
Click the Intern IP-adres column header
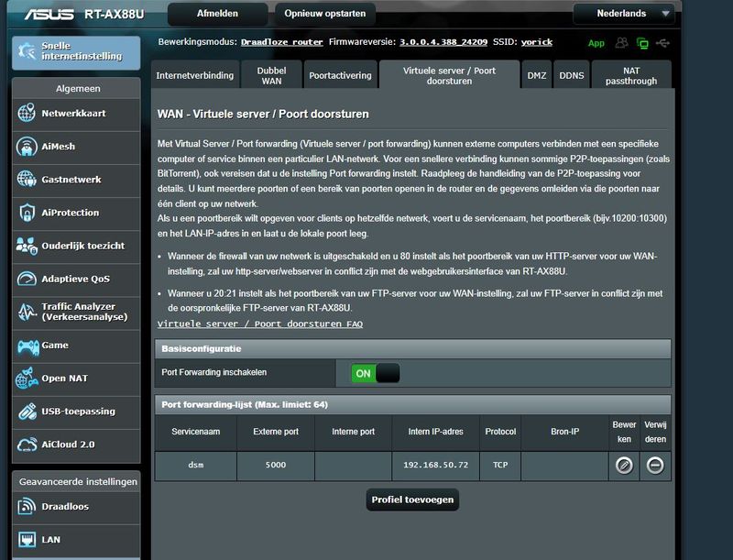pos(435,432)
